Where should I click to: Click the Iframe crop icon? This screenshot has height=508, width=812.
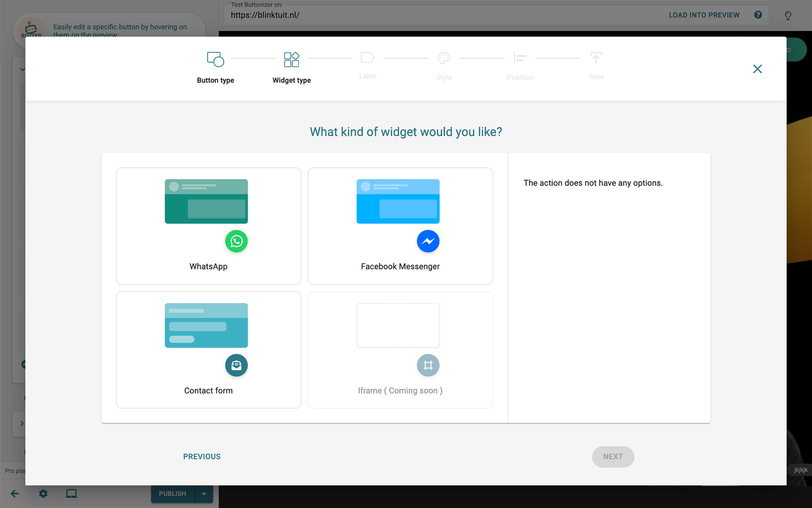coord(428,365)
